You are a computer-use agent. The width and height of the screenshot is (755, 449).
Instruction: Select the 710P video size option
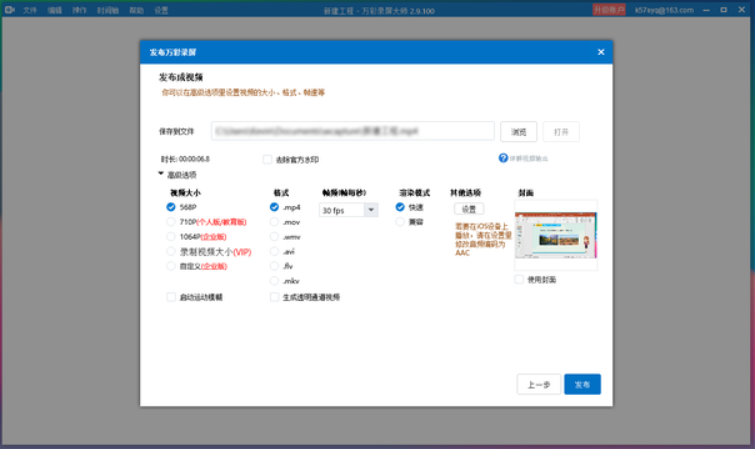(x=170, y=222)
